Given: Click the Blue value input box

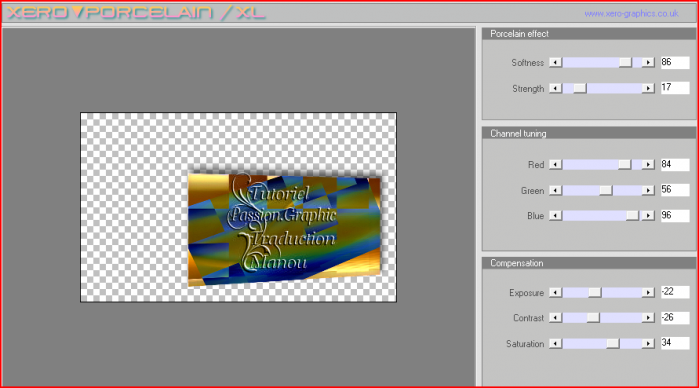Looking at the screenshot, I should [675, 215].
